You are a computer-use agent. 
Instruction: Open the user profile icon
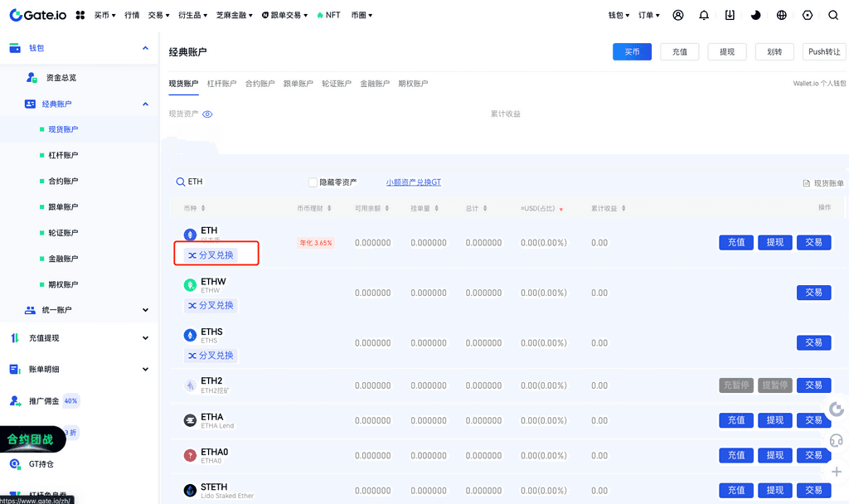pyautogui.click(x=678, y=15)
